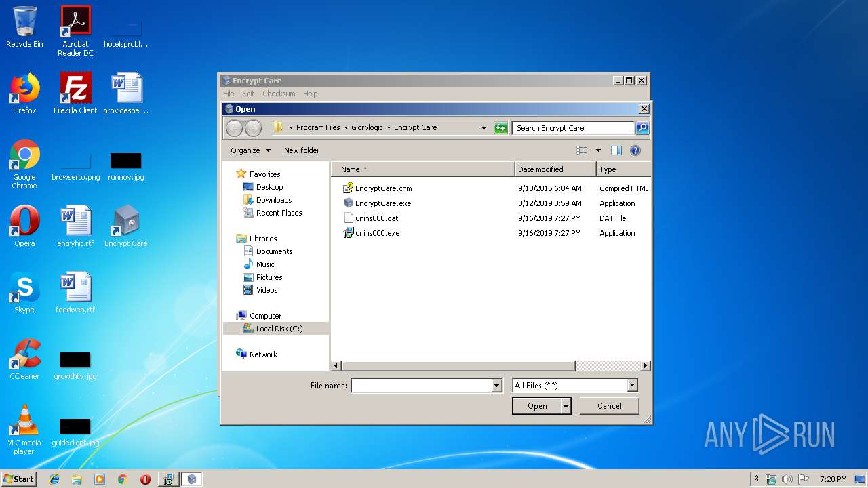Screen dimensions: 868x488
Task: Select entryhit.rtf desktop document
Action: click(x=75, y=226)
